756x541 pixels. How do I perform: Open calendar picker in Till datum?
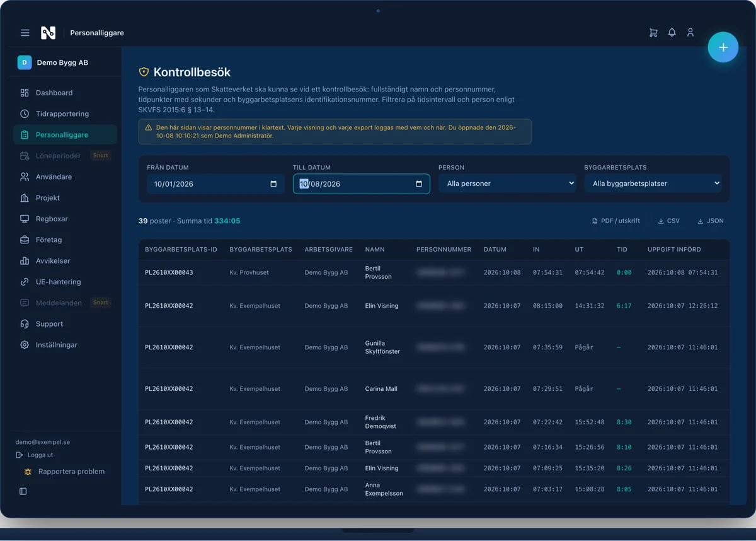click(x=419, y=184)
